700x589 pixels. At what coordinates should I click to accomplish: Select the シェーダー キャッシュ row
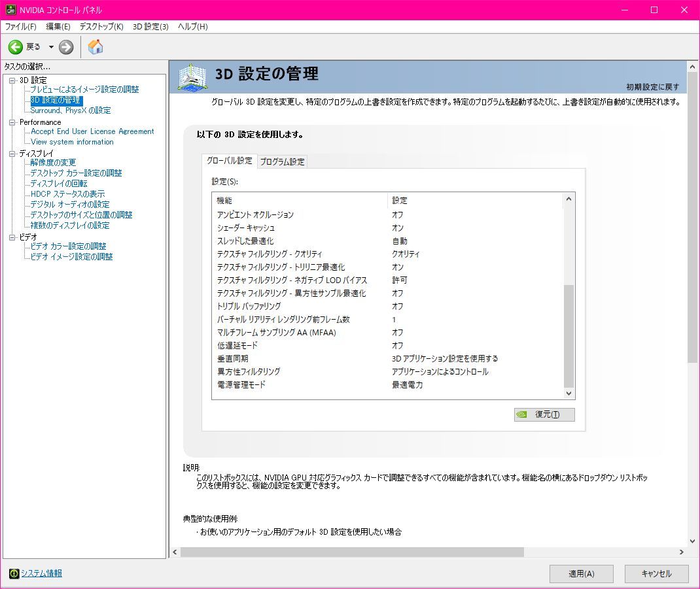(x=387, y=227)
